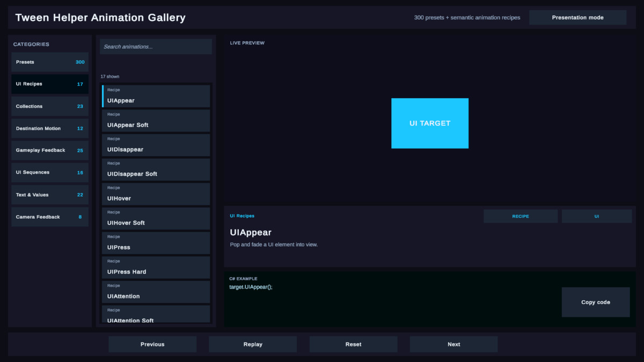
Task: Click the C# EXAMPLE label
Action: click(x=243, y=279)
